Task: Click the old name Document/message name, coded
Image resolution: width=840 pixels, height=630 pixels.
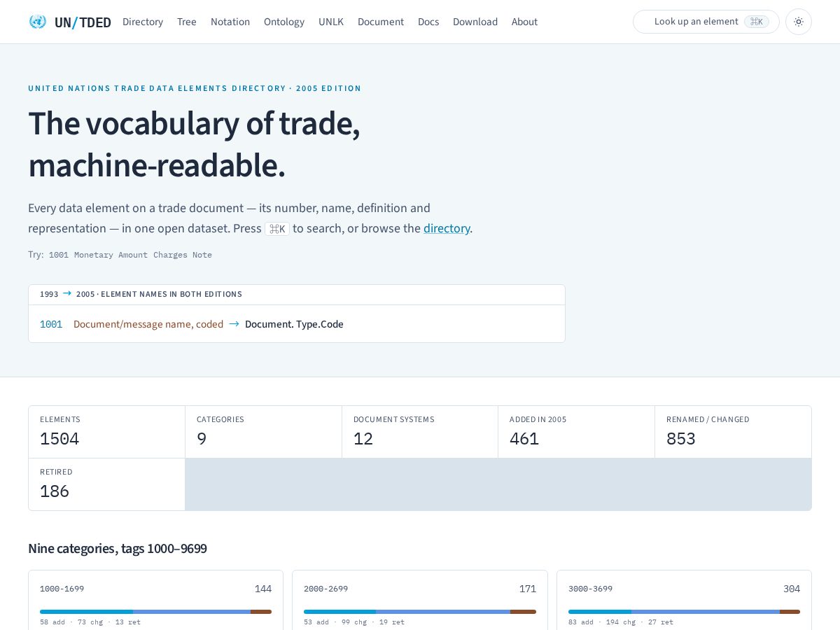Action: [148, 324]
